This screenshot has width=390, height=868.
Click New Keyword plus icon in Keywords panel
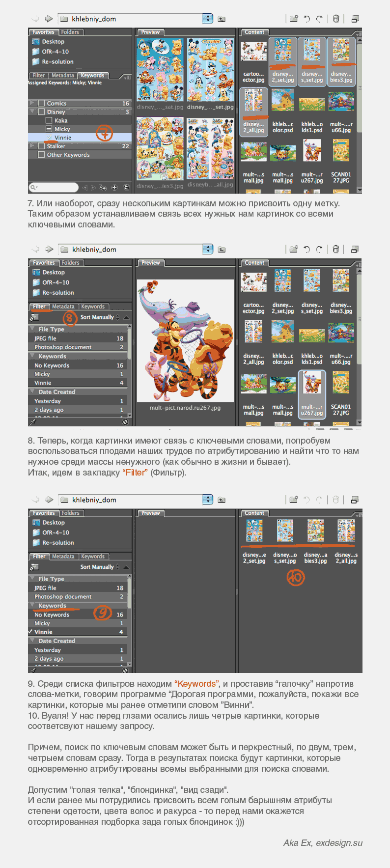114,187
